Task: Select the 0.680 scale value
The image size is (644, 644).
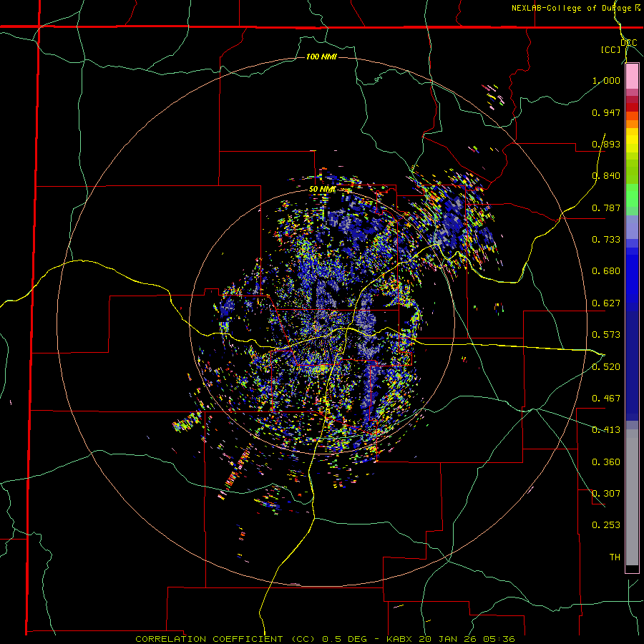Action: (606, 271)
